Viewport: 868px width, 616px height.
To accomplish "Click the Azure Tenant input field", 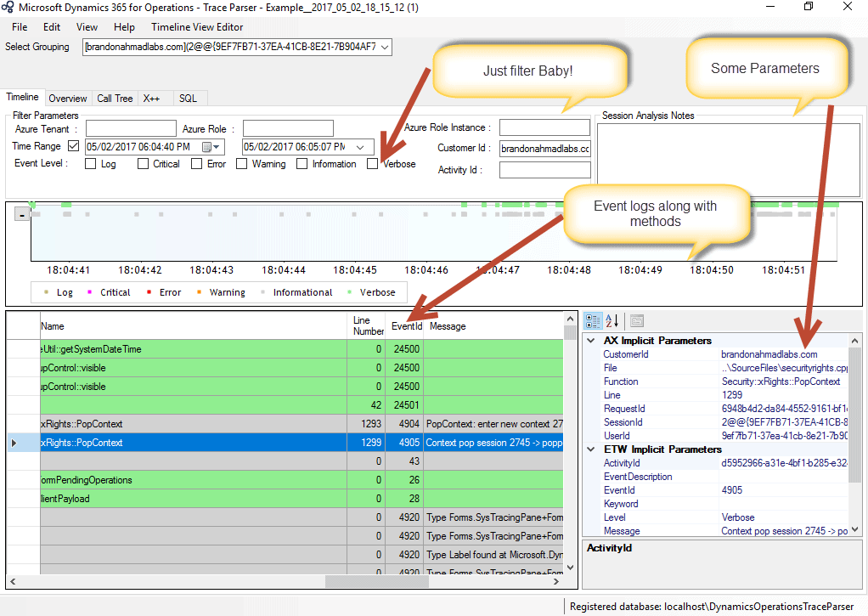I will (x=131, y=128).
